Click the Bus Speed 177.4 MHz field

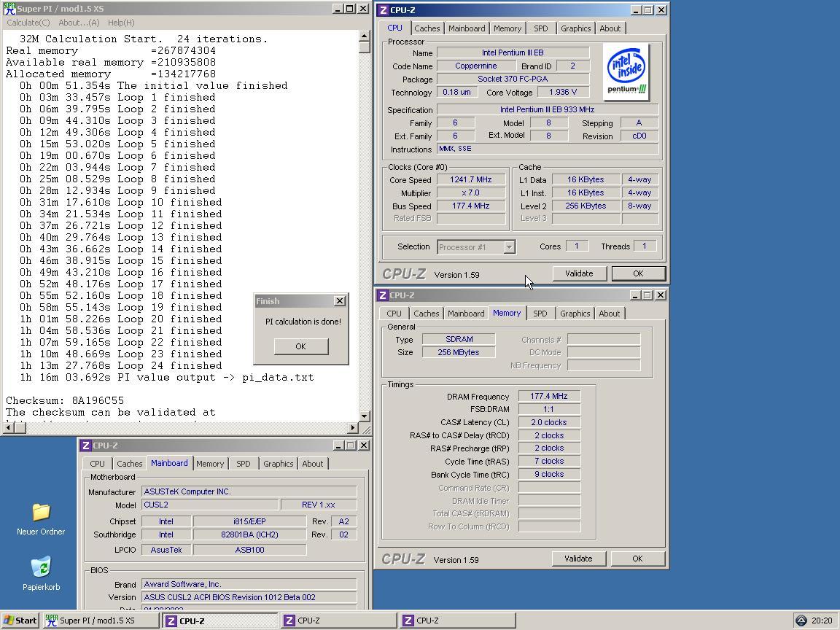coord(471,206)
